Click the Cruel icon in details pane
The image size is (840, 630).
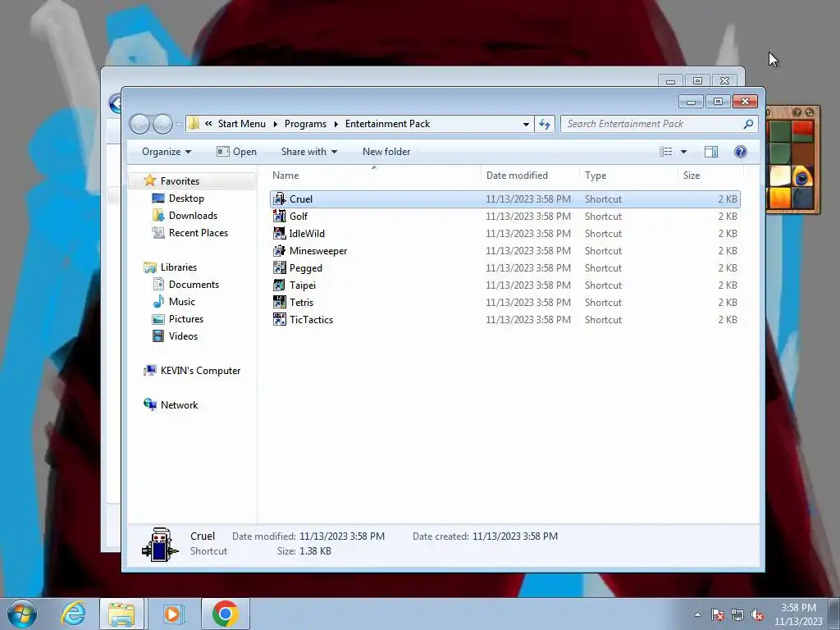159,545
